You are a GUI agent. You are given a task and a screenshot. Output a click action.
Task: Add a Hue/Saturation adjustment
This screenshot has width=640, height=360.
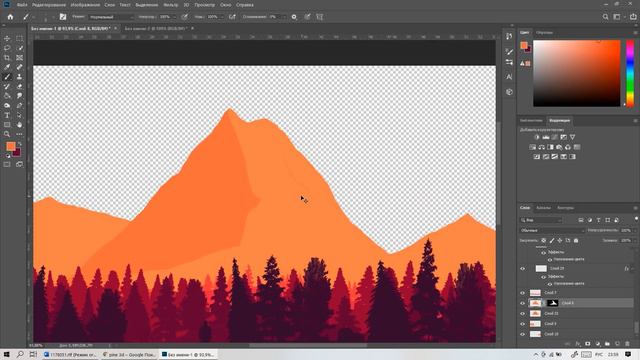533,147
